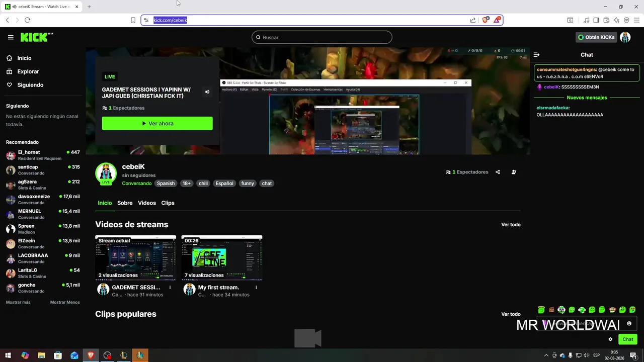644x362 pixels.
Task: Click the Brave Rewards triangle icon
Action: (x=497, y=20)
